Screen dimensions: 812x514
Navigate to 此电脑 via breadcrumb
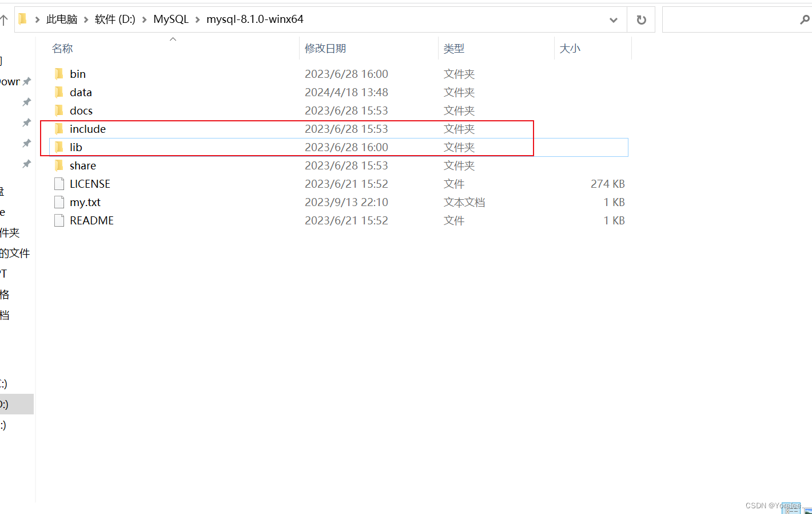(62, 18)
